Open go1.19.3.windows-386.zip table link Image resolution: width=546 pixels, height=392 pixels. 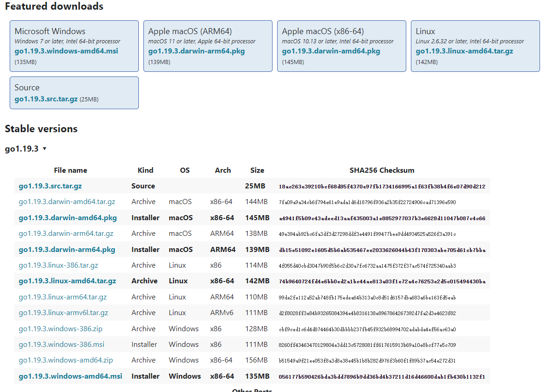pos(60,329)
